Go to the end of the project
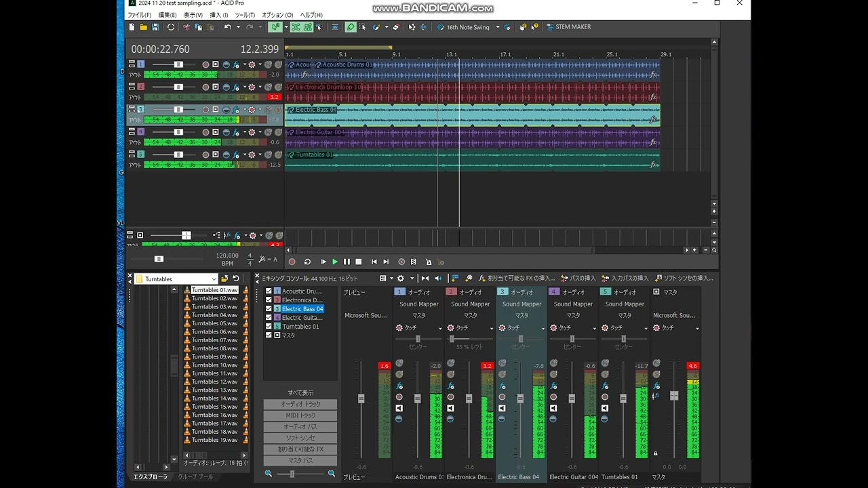 coord(386,262)
